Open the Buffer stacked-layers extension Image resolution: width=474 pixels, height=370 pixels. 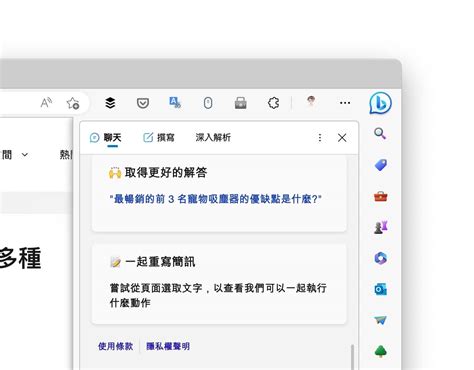pyautogui.click(x=110, y=103)
